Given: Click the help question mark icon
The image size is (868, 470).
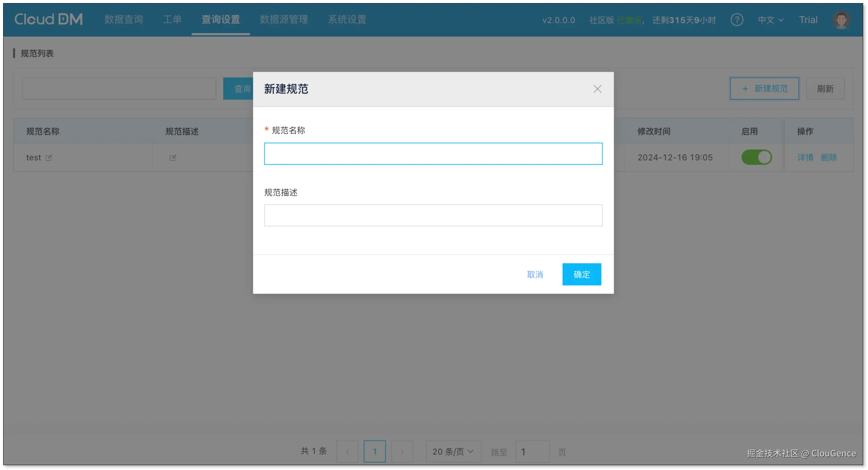Looking at the screenshot, I should click(x=737, y=20).
